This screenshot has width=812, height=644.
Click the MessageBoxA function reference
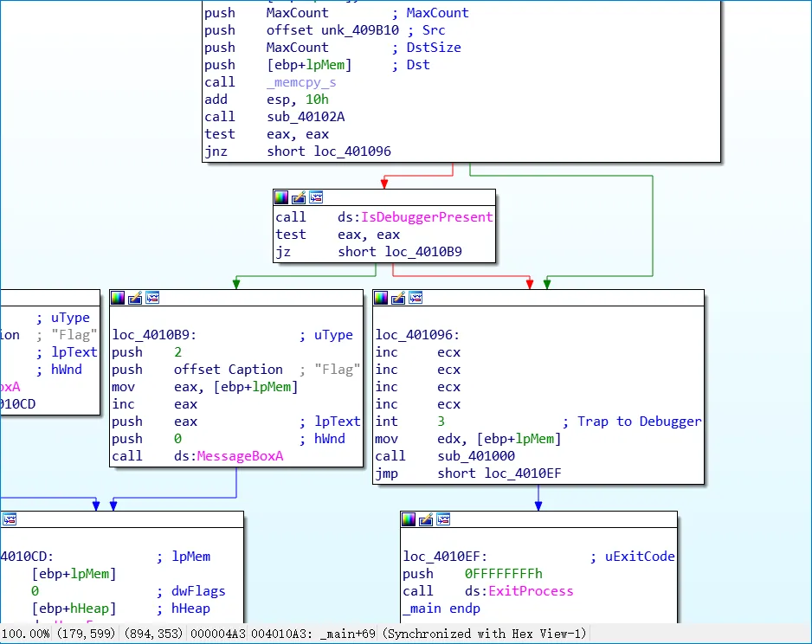240,456
